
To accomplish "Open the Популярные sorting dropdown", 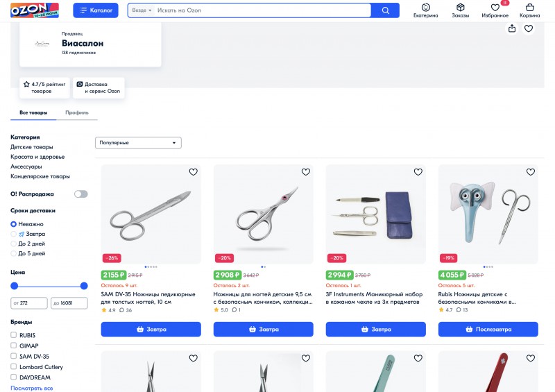I will pos(138,143).
